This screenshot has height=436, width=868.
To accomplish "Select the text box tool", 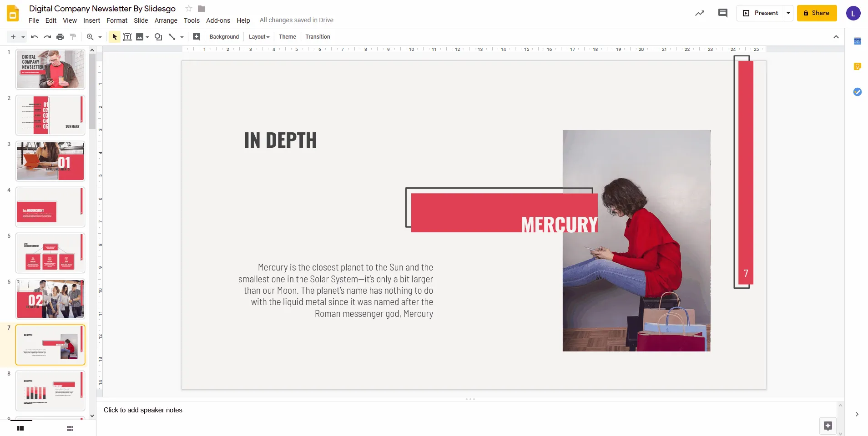I will (127, 37).
